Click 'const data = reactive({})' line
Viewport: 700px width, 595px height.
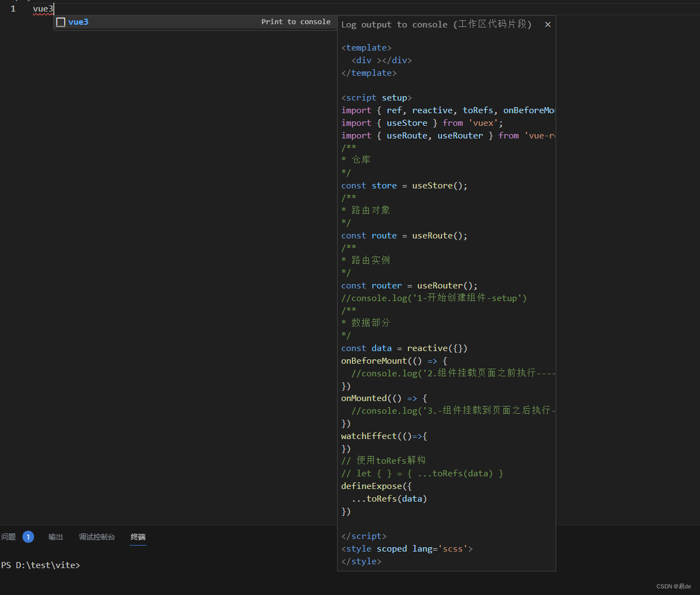pos(405,348)
